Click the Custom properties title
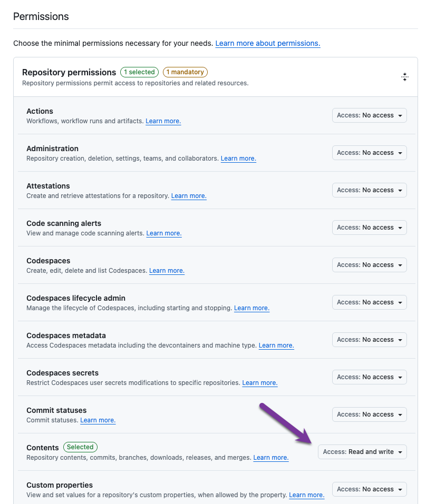 pos(60,485)
